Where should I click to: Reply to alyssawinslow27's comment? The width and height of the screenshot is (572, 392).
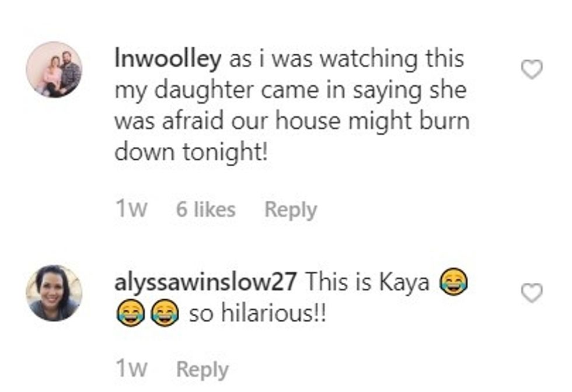pos(203,369)
